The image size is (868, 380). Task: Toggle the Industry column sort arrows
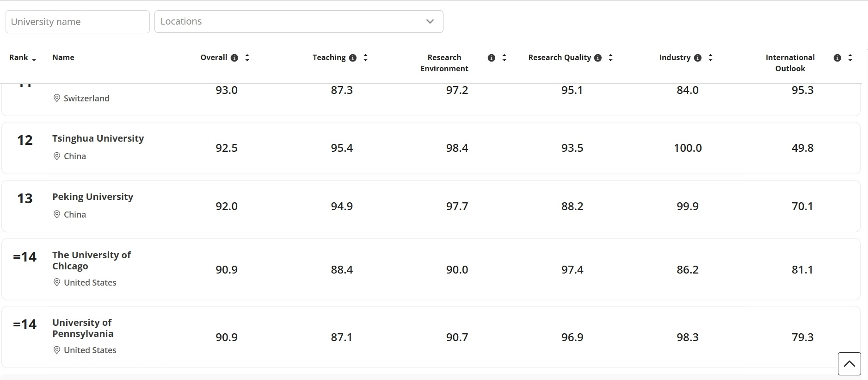tap(710, 58)
